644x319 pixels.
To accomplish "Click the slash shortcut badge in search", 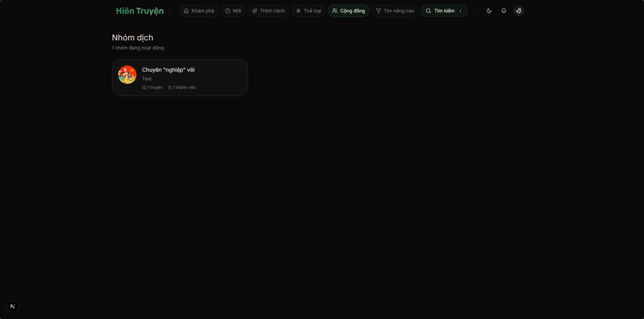I will (460, 11).
